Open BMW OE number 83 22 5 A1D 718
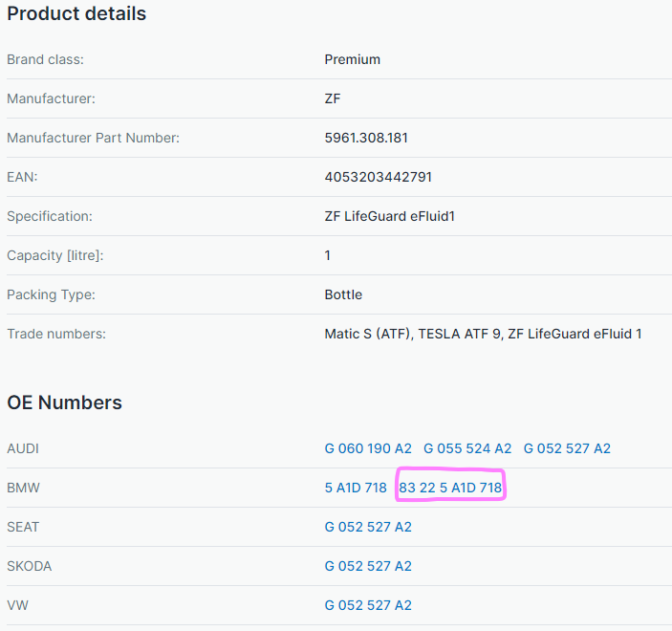 click(450, 488)
